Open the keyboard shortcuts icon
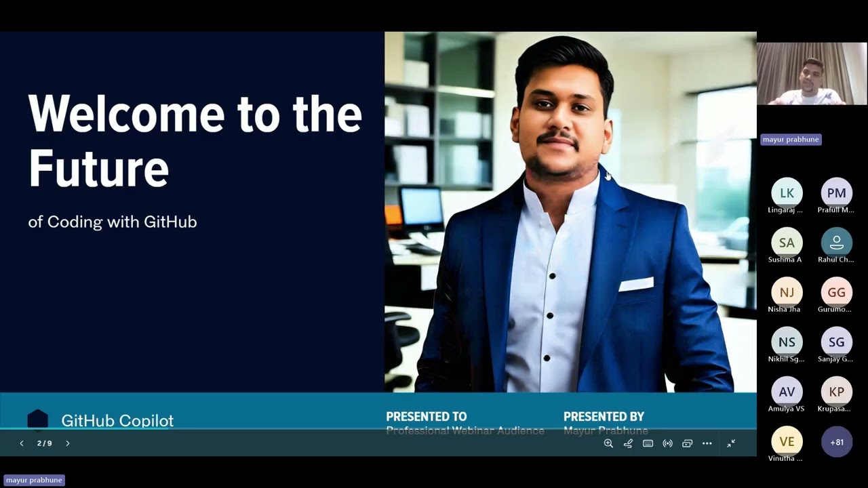Image resolution: width=868 pixels, height=488 pixels. [648, 443]
